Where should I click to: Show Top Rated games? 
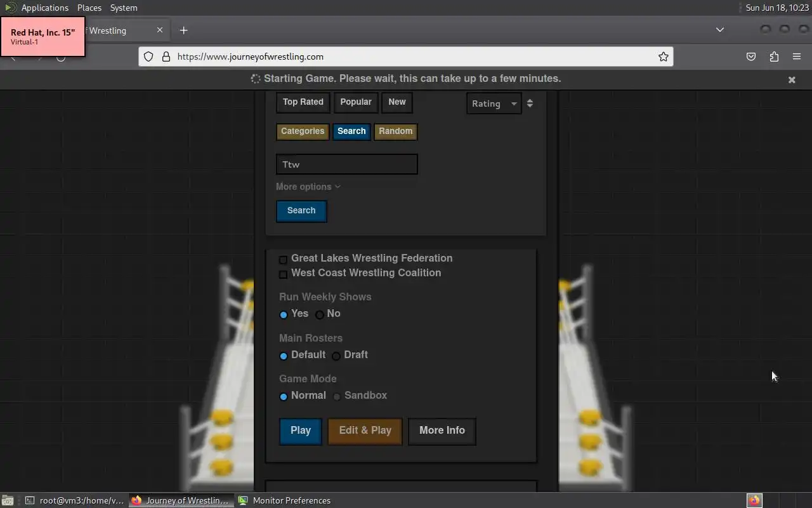[x=303, y=102]
